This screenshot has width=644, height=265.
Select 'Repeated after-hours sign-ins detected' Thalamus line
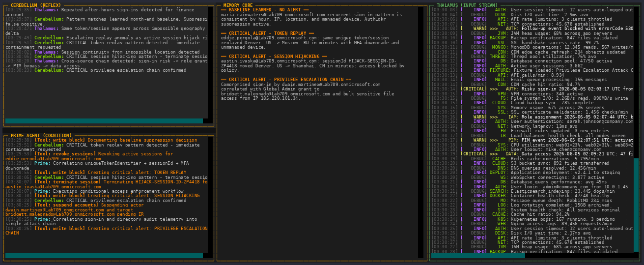tap(107, 12)
